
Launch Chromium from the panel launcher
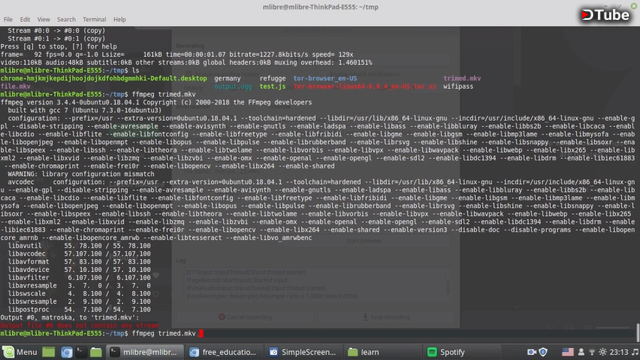point(67,352)
